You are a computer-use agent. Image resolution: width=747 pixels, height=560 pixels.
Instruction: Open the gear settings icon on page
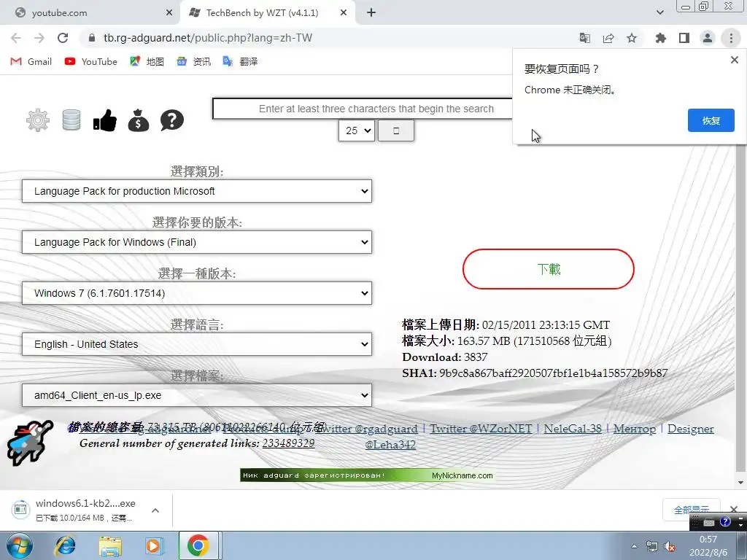point(38,120)
